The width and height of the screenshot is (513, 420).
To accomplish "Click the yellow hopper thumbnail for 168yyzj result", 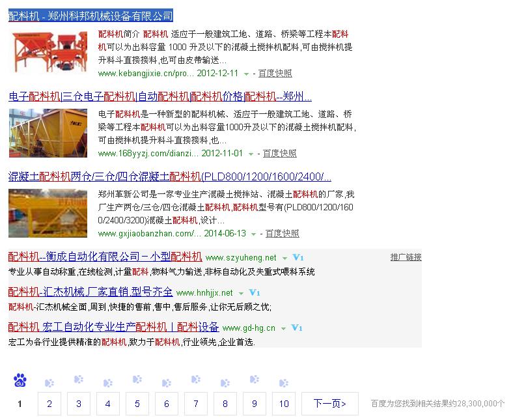I will point(48,133).
